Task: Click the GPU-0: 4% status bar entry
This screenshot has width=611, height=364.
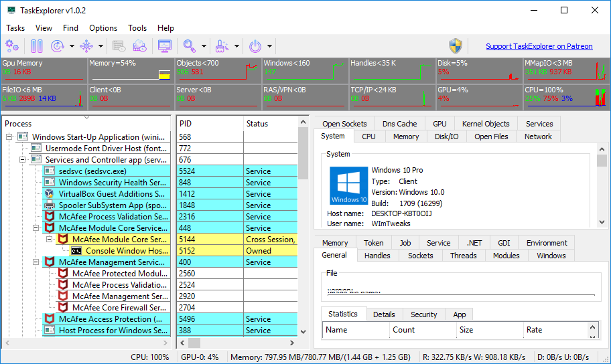Action: 200,357
